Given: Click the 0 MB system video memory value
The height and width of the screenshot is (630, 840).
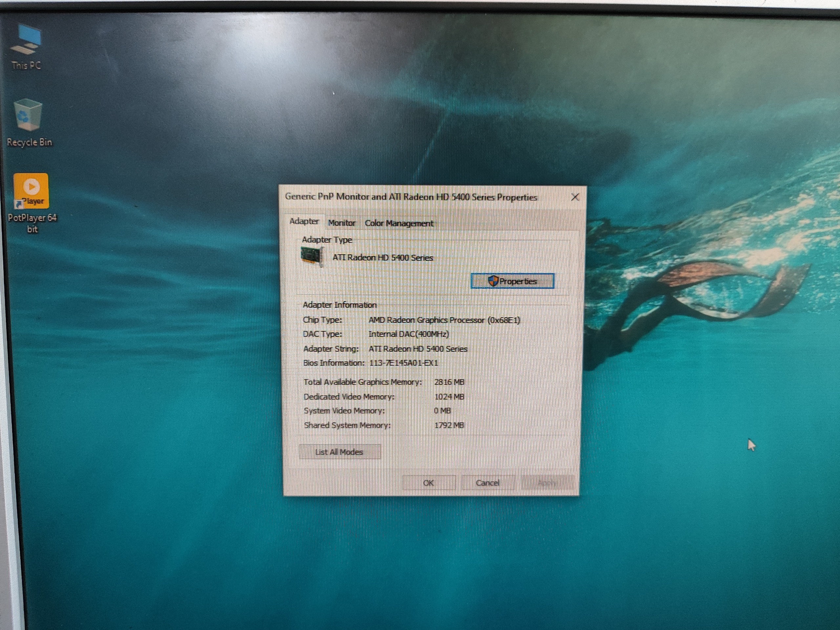Looking at the screenshot, I should pyautogui.click(x=442, y=410).
